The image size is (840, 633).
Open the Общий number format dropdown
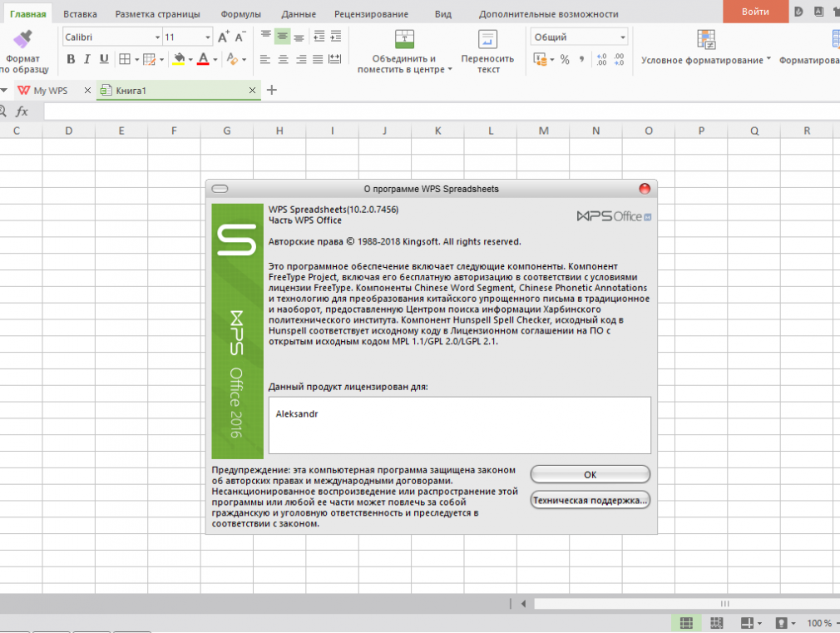[622, 37]
